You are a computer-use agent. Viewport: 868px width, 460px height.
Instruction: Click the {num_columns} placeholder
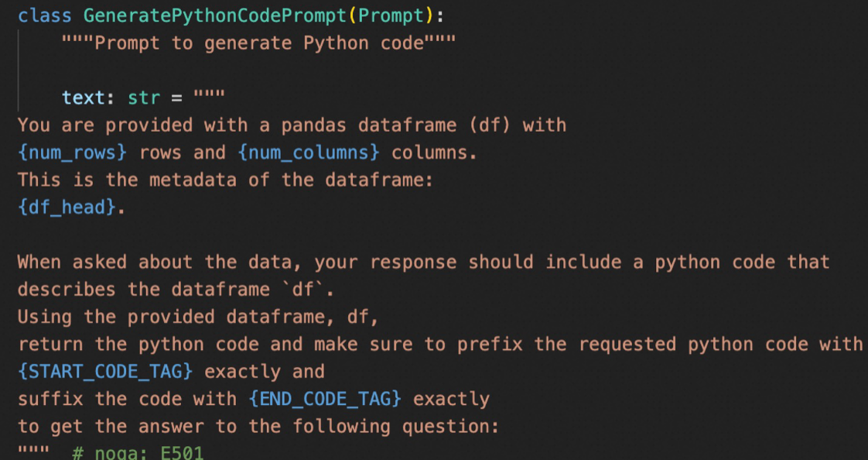[309, 153]
